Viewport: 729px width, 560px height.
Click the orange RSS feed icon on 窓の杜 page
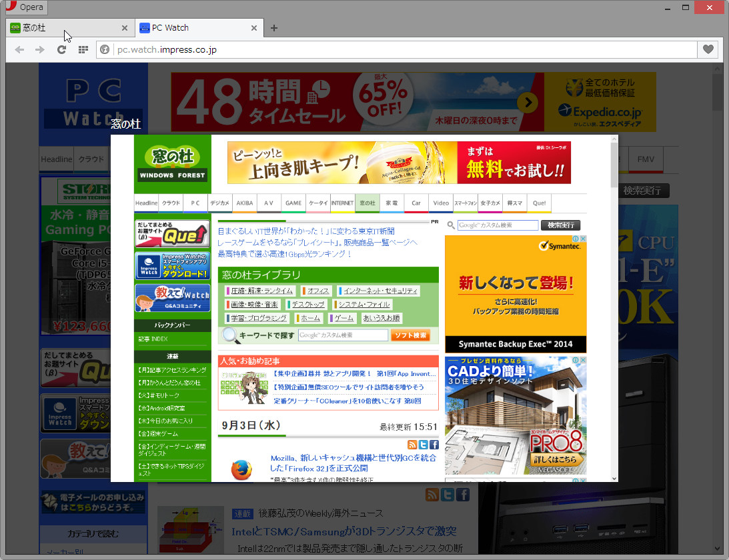point(412,445)
